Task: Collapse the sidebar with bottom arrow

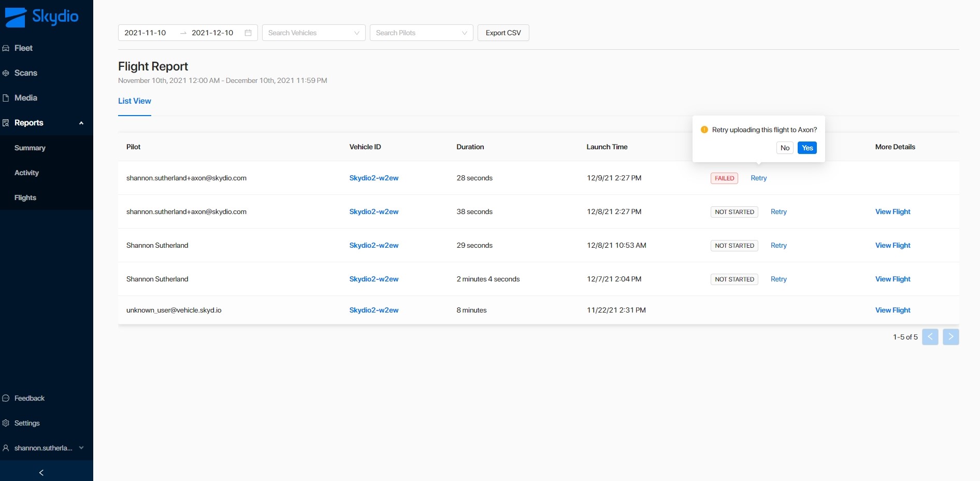Action: [41, 473]
